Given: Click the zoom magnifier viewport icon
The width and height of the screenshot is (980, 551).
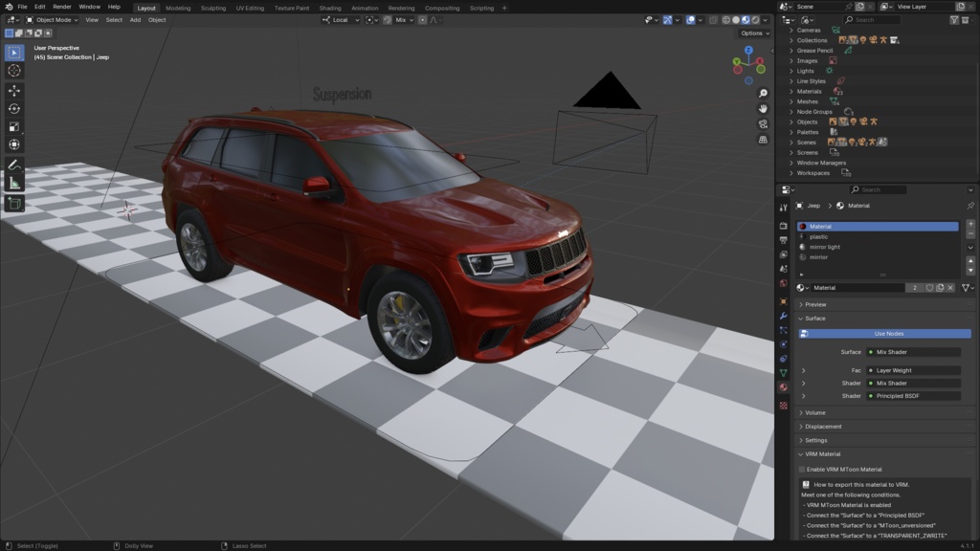Looking at the screenshot, I should [x=763, y=93].
